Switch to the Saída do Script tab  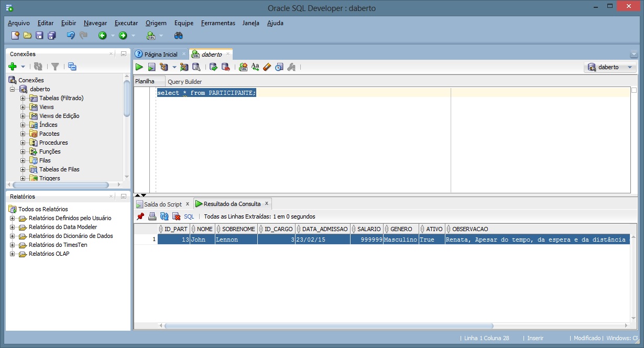pos(162,204)
